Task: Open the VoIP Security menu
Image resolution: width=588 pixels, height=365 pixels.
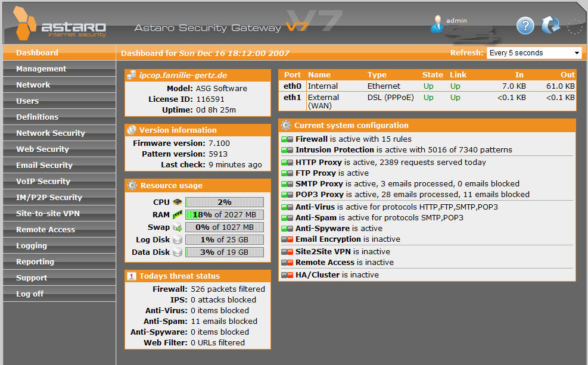Action: click(59, 182)
